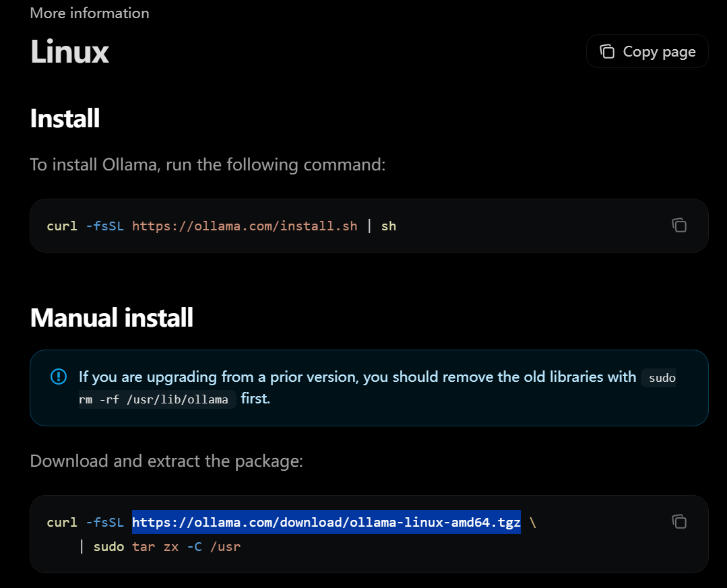Copy the install.sh curl command
The image size is (727, 588).
pyautogui.click(x=679, y=225)
